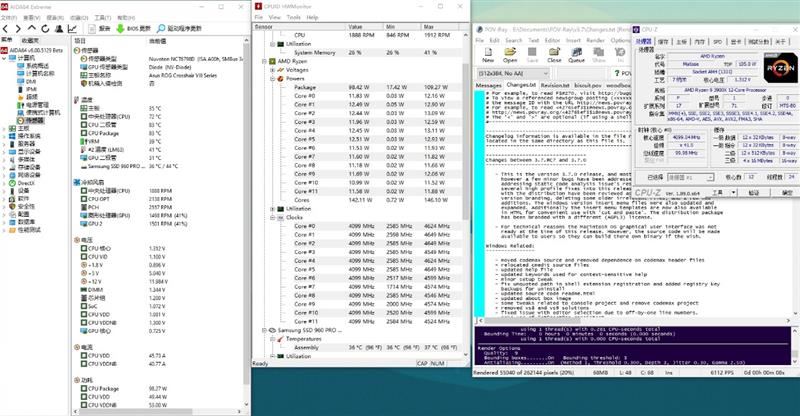Collapse Samsung SSD 960 PRO node in HWMonitor

tap(264, 330)
